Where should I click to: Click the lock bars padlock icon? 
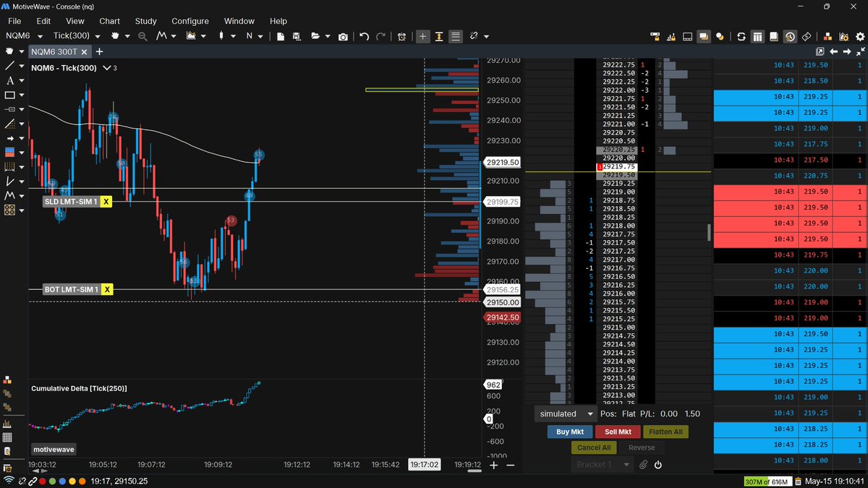coord(672,36)
